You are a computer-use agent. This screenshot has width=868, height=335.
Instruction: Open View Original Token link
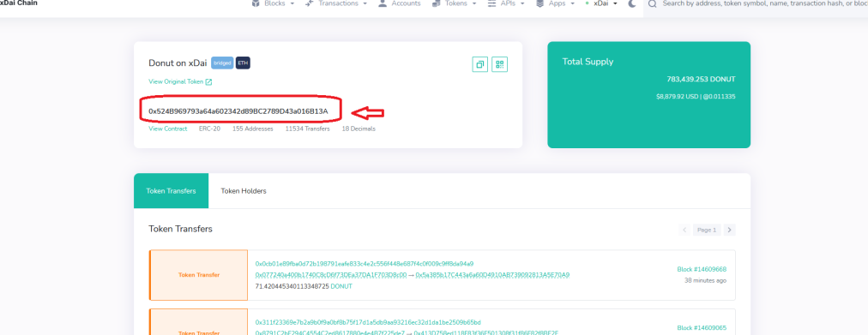(176, 81)
